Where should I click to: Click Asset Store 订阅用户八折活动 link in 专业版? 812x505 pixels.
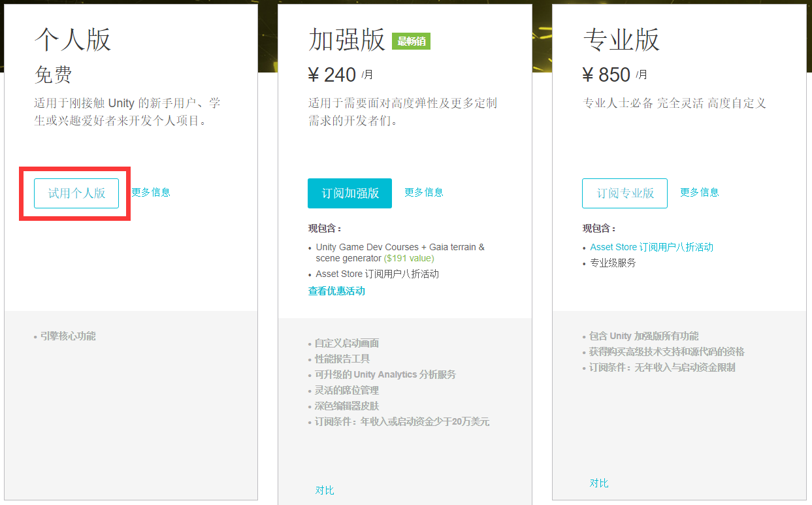651,247
